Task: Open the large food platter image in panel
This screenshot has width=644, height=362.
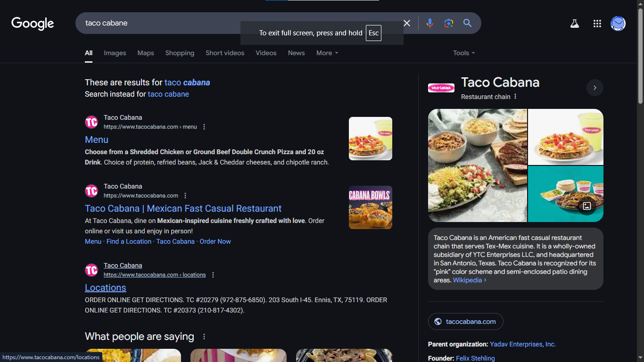Action: click(478, 165)
